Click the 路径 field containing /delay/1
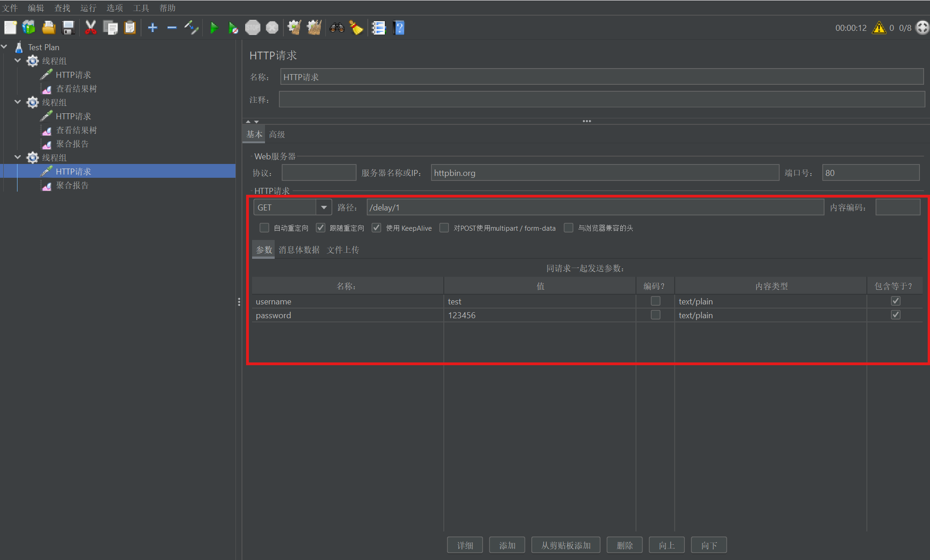 pos(594,208)
